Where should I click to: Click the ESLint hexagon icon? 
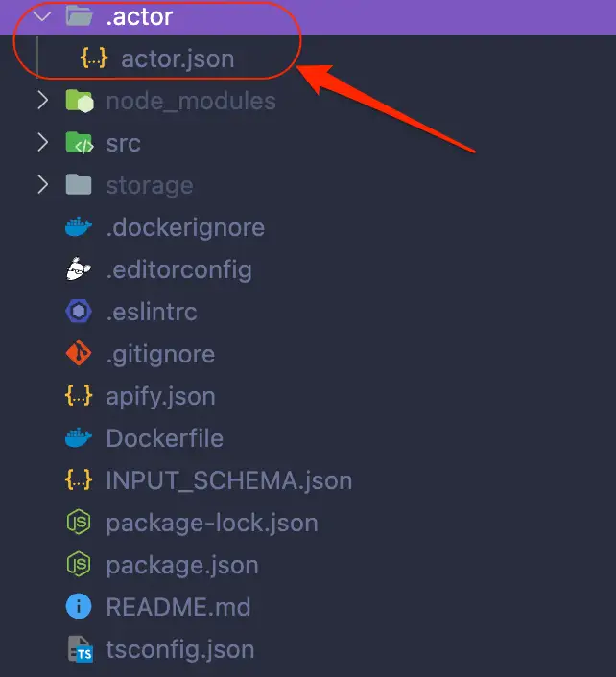point(78,312)
